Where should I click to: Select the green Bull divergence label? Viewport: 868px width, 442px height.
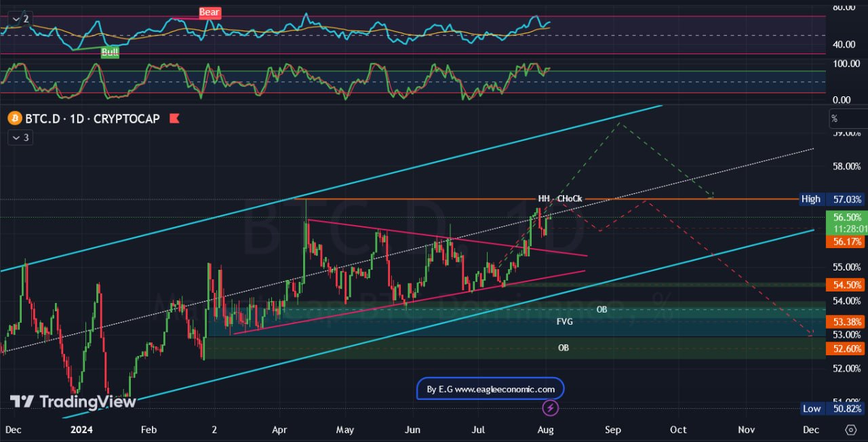point(110,52)
